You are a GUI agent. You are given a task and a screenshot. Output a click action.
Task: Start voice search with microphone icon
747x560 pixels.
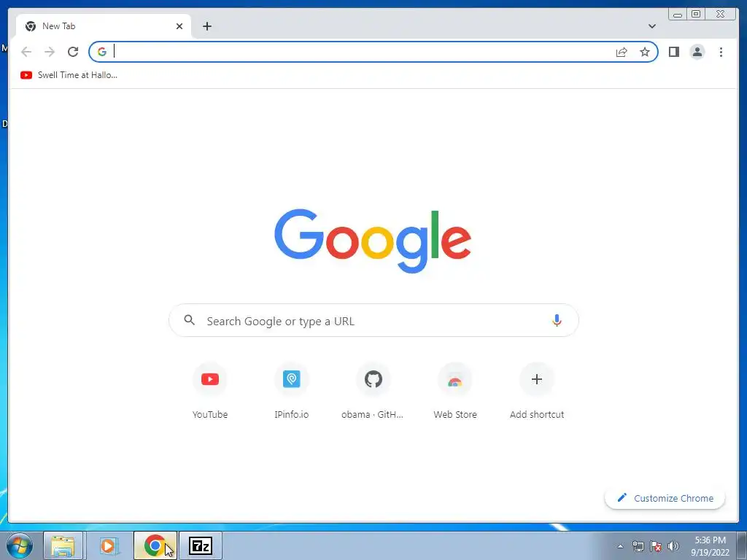[x=557, y=321]
